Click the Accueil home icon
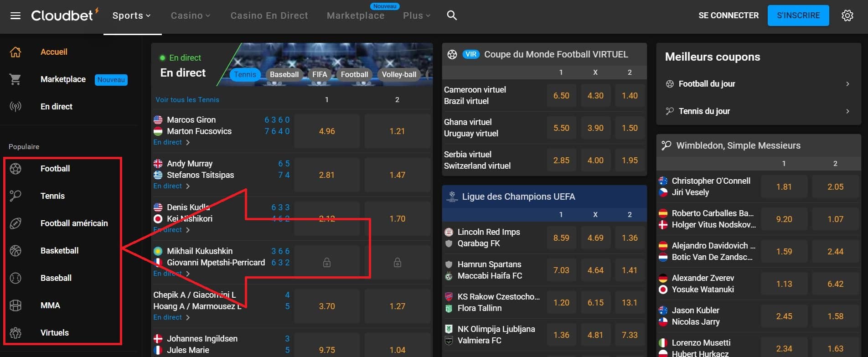Image resolution: width=868 pixels, height=357 pixels. (15, 52)
